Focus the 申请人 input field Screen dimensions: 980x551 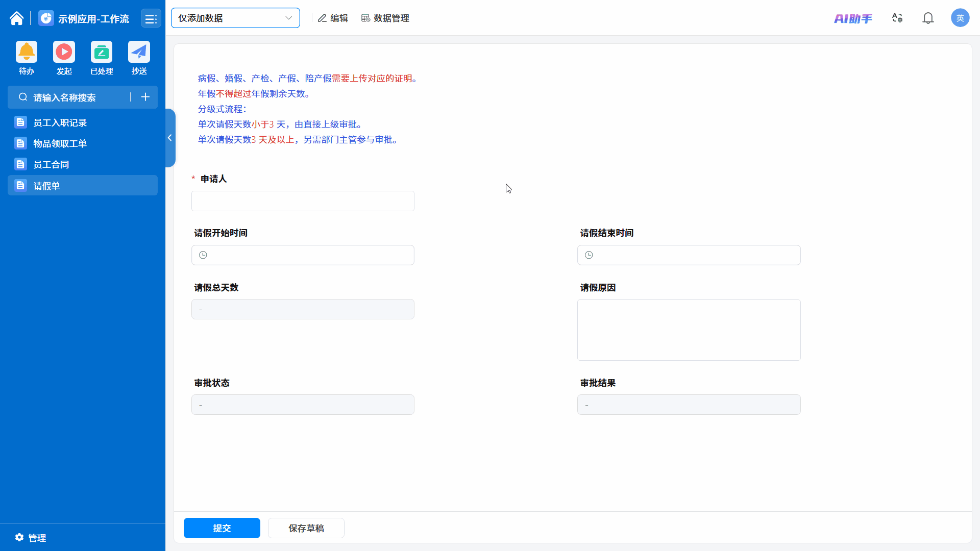pos(303,201)
